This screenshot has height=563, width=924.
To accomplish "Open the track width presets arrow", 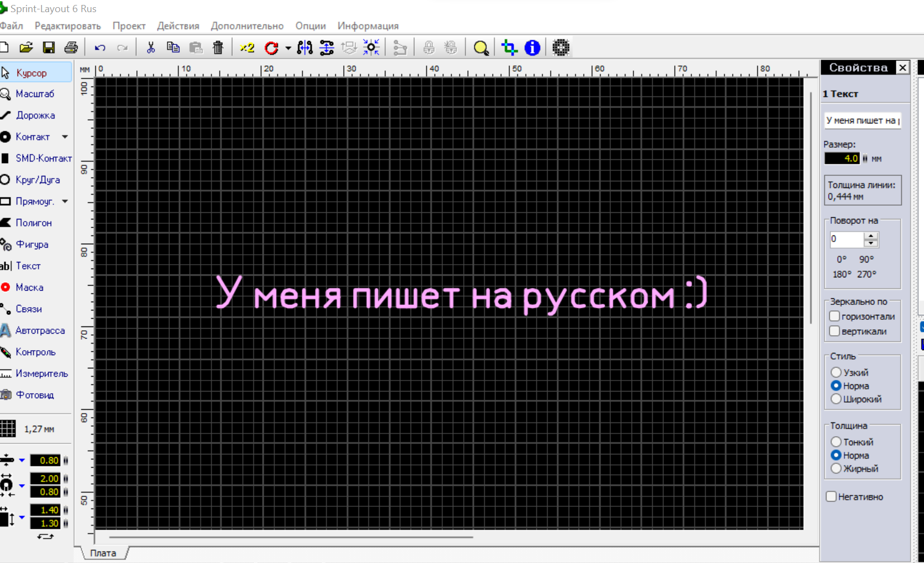I will click(x=22, y=460).
